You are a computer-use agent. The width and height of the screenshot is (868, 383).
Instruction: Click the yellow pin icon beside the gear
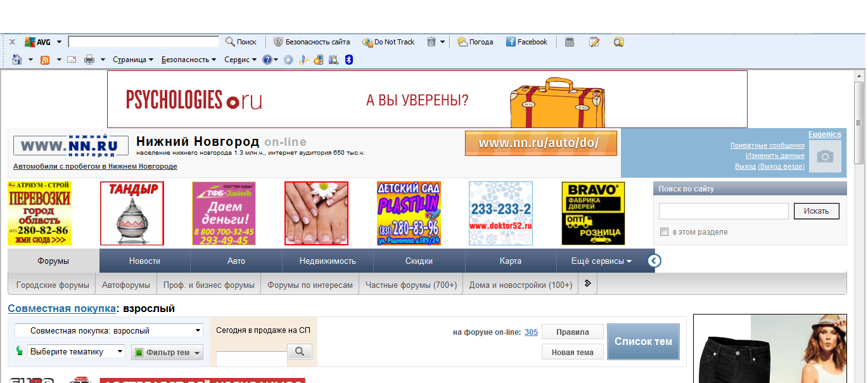303,60
